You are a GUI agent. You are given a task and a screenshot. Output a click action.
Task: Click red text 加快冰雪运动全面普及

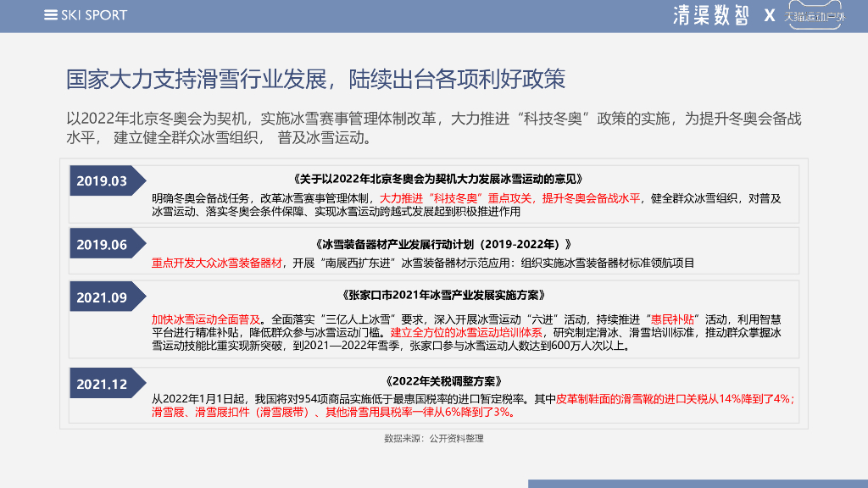click(x=206, y=319)
